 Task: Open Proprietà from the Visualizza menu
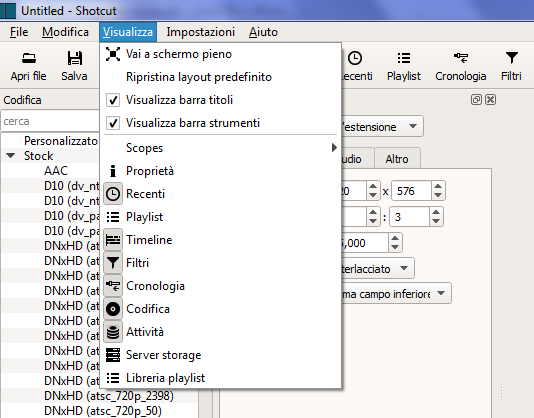click(150, 171)
